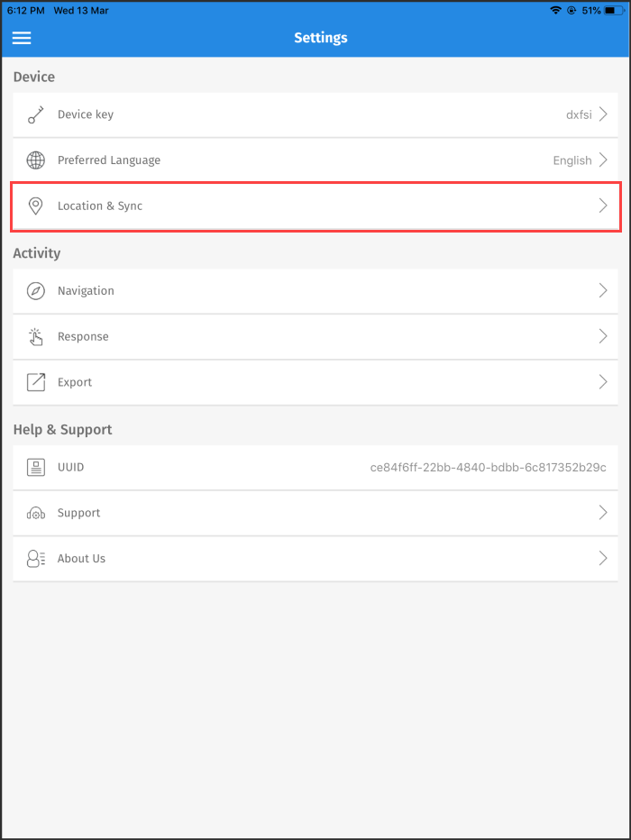Open the hamburger menu
Screen dimensions: 631x840
click(22, 38)
